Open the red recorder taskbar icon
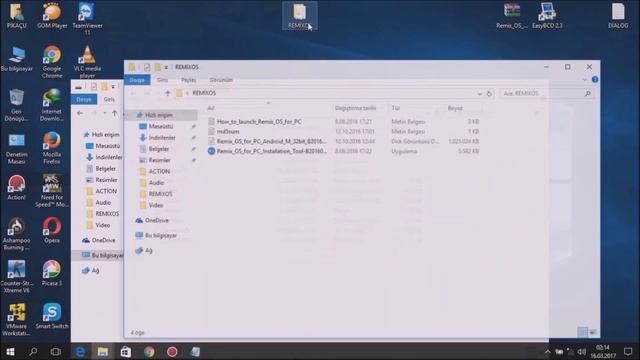The width and height of the screenshot is (640, 360). (x=172, y=351)
